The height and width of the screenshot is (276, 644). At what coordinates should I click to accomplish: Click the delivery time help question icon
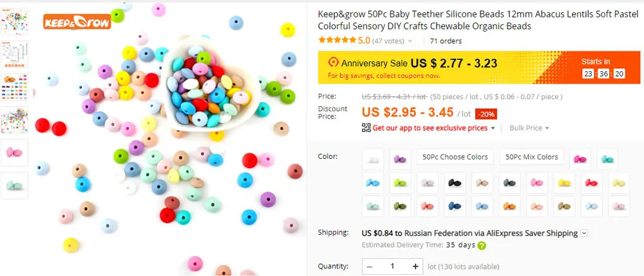482,246
